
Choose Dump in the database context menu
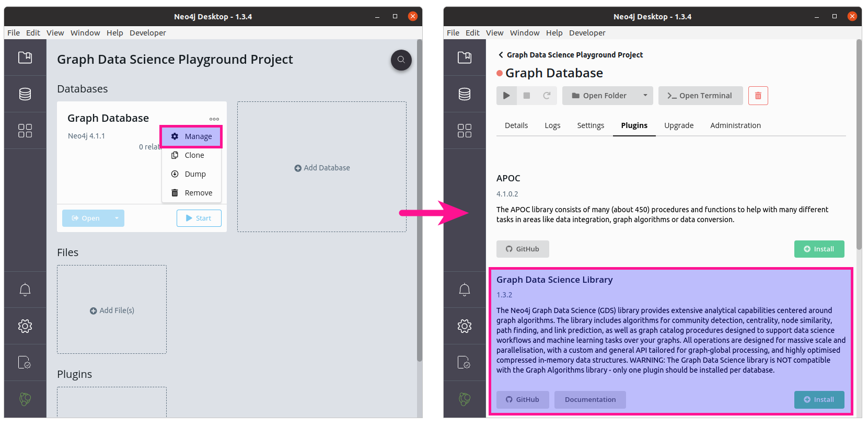pyautogui.click(x=191, y=174)
